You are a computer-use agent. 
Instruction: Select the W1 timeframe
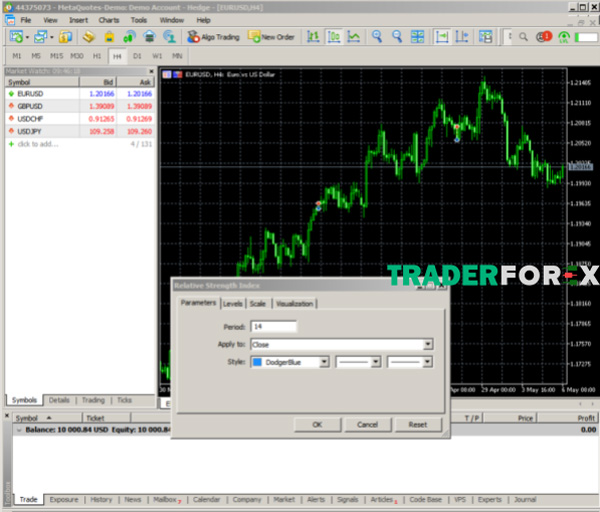[157, 56]
